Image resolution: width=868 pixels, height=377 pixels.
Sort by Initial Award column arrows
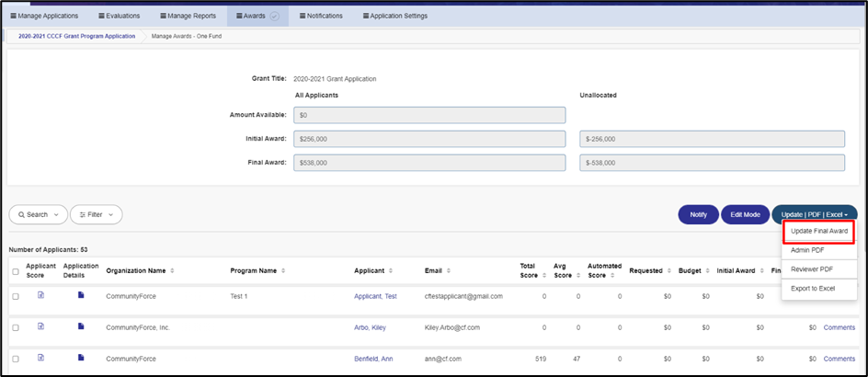761,271
